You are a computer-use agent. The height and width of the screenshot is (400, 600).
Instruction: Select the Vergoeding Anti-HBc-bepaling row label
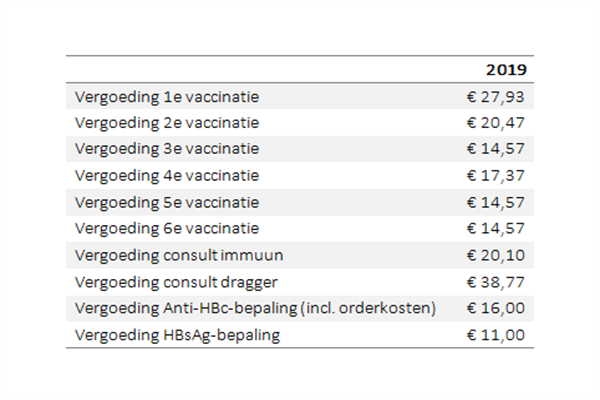255,308
